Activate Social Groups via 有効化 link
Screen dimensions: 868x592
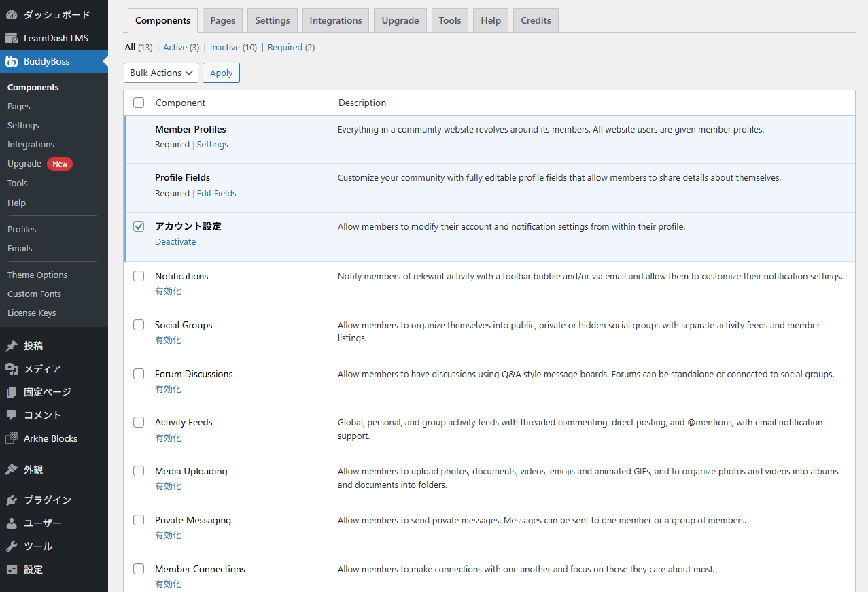[168, 340]
